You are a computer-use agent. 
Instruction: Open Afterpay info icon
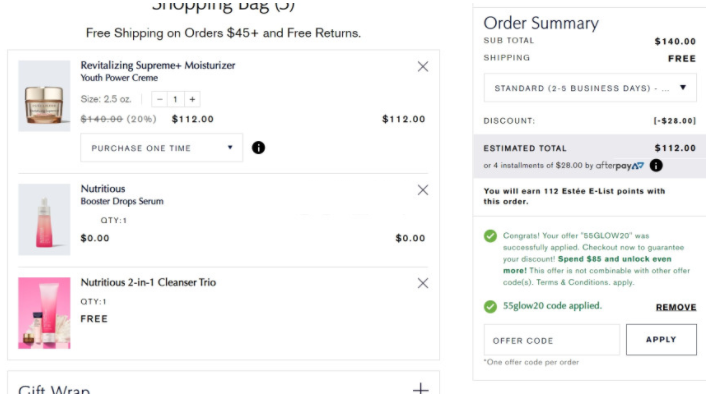[x=656, y=165]
